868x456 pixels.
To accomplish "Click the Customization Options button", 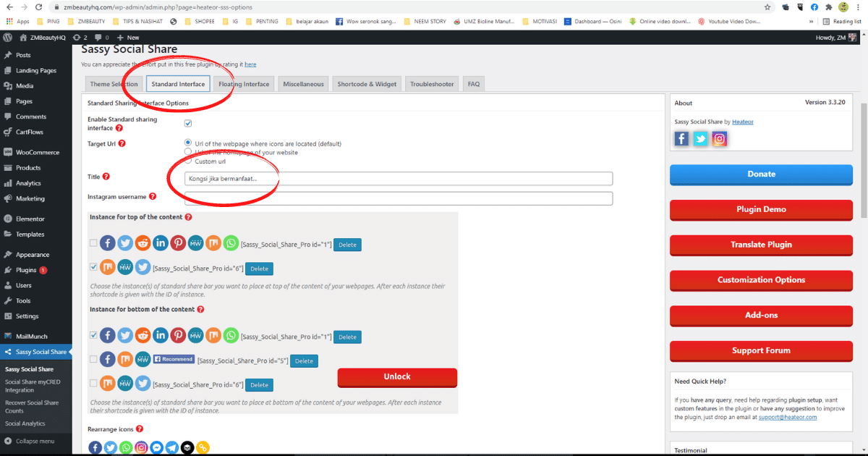I will coord(761,280).
